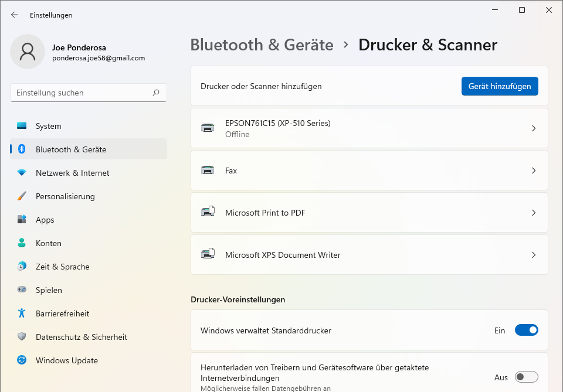563x392 pixels.
Task: Open the Fax device chevron
Action: coord(533,171)
